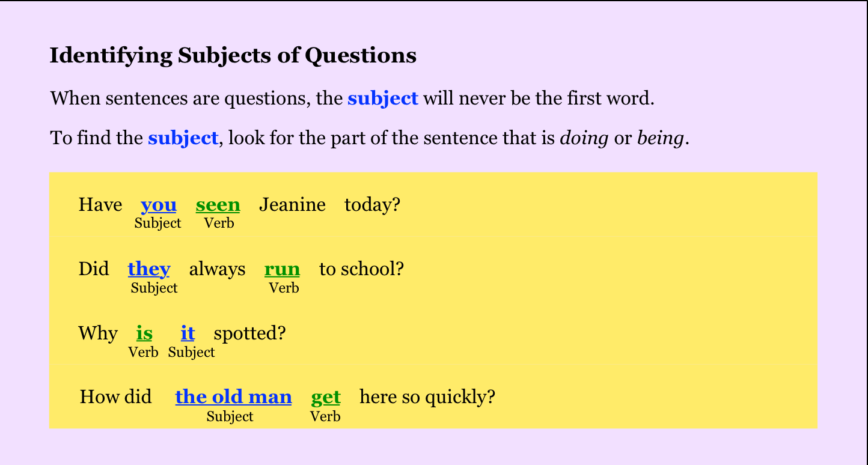
Task: Click the name 'Jeanine' in first example
Action: coord(292,205)
